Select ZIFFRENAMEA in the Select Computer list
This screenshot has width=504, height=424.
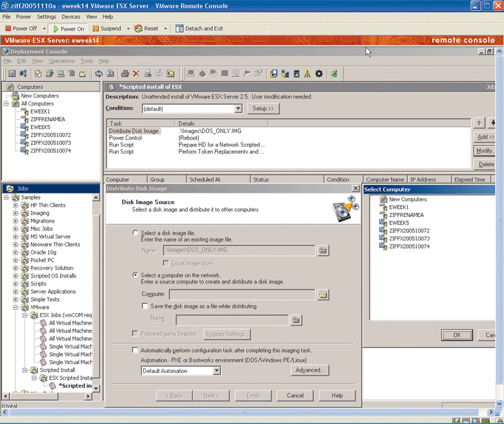pos(406,215)
